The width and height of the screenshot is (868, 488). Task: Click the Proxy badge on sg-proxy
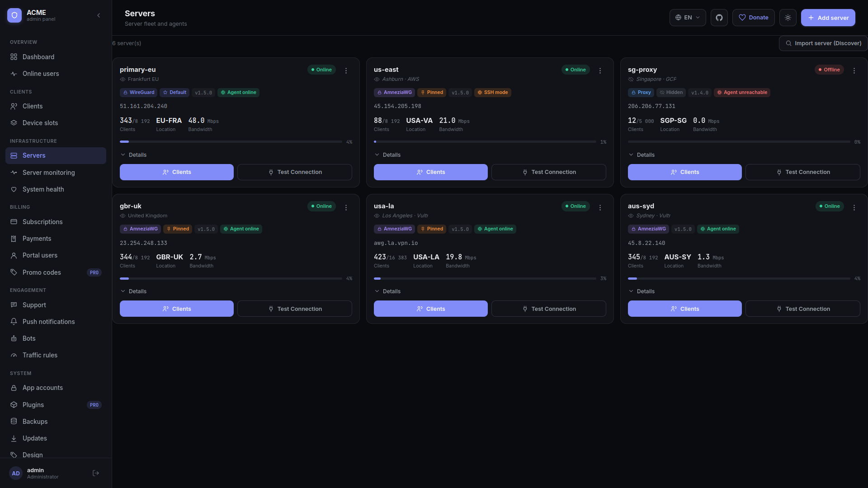[x=641, y=93]
